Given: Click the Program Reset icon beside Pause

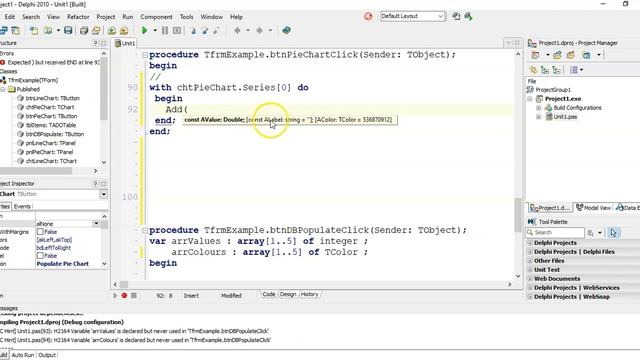Looking at the screenshot, I should 177,30.
